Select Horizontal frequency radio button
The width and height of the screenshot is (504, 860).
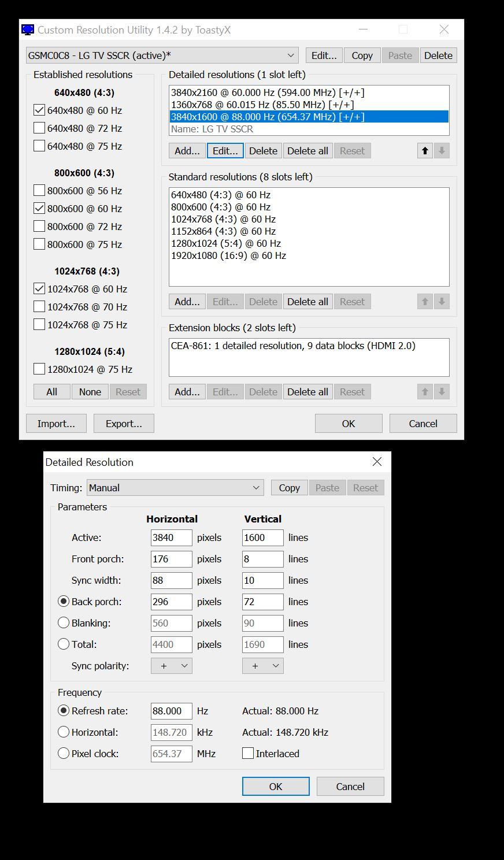64,732
